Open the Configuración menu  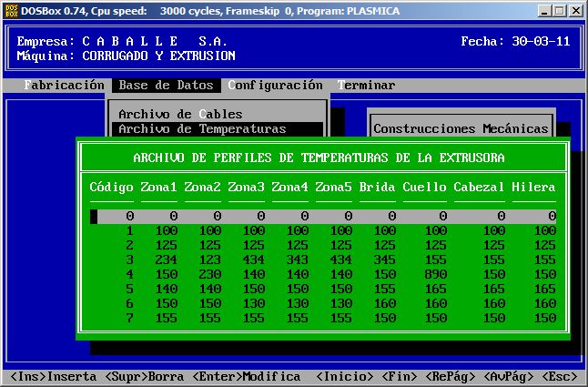point(276,86)
